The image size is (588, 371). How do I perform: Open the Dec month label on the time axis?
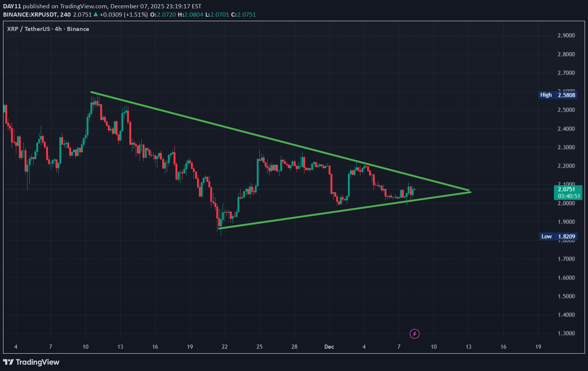(x=329, y=346)
